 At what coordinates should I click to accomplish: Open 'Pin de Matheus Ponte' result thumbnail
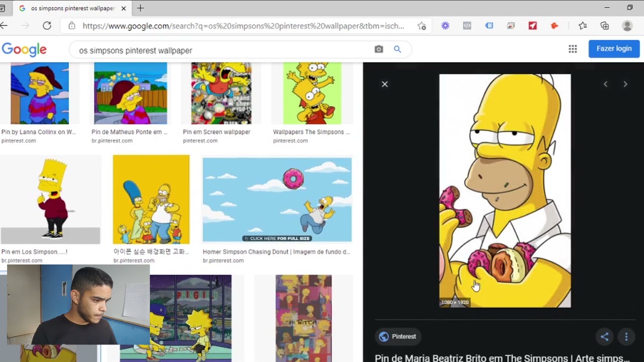[130, 94]
